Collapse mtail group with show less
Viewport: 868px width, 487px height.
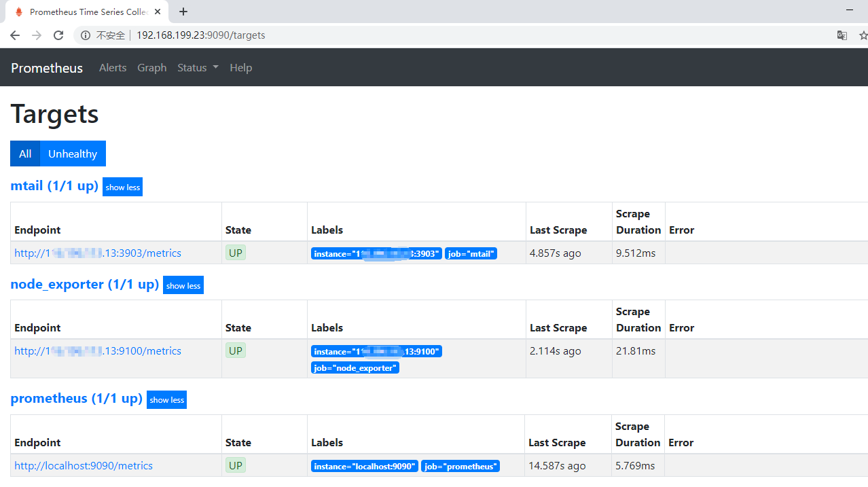[123, 187]
